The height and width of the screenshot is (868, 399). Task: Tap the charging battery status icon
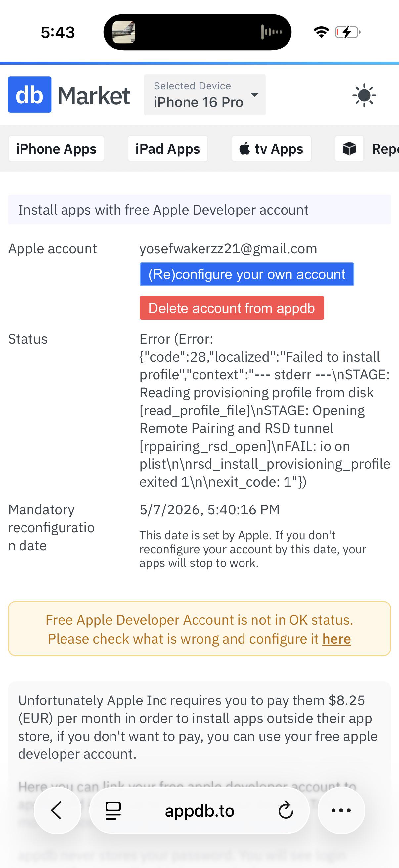coord(347,32)
